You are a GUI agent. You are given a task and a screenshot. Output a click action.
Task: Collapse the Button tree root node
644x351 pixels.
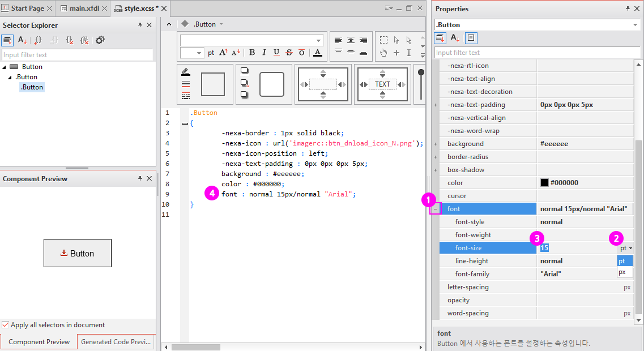4,67
